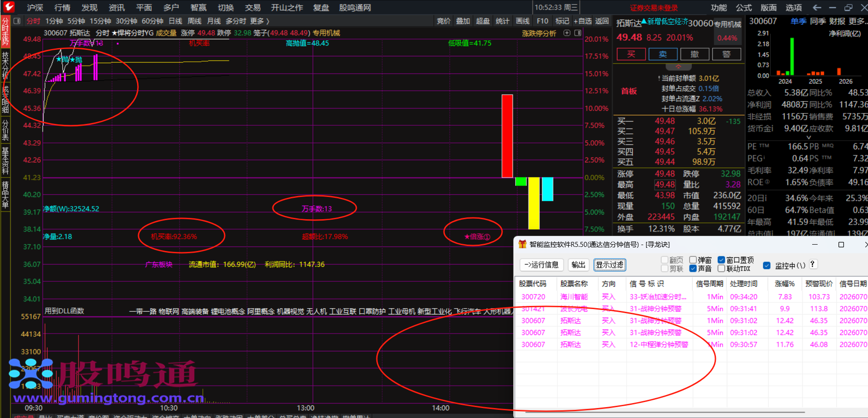This screenshot has height=418, width=868.
Task: Click the blue 卖 sell button
Action: [663, 54]
